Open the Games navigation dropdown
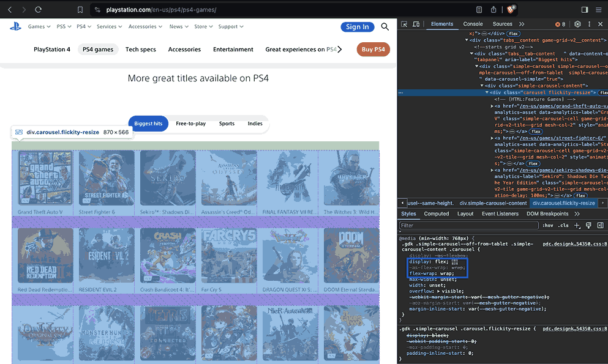The width and height of the screenshot is (608, 364). [x=39, y=26]
